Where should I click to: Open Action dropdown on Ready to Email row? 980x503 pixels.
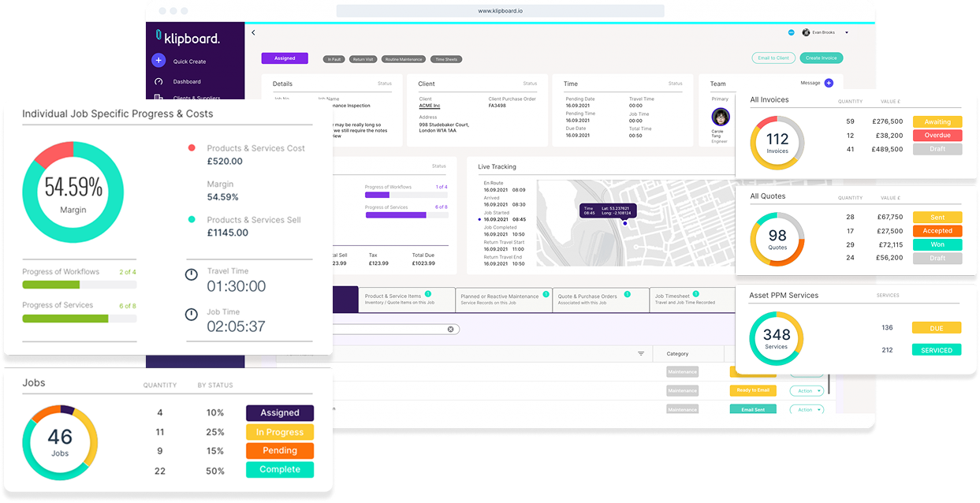807,391
